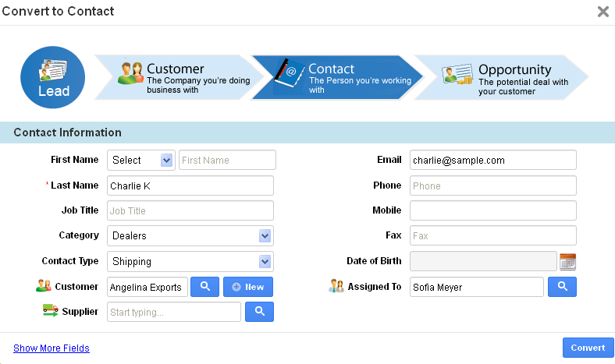Focus the Email input field

(x=492, y=160)
